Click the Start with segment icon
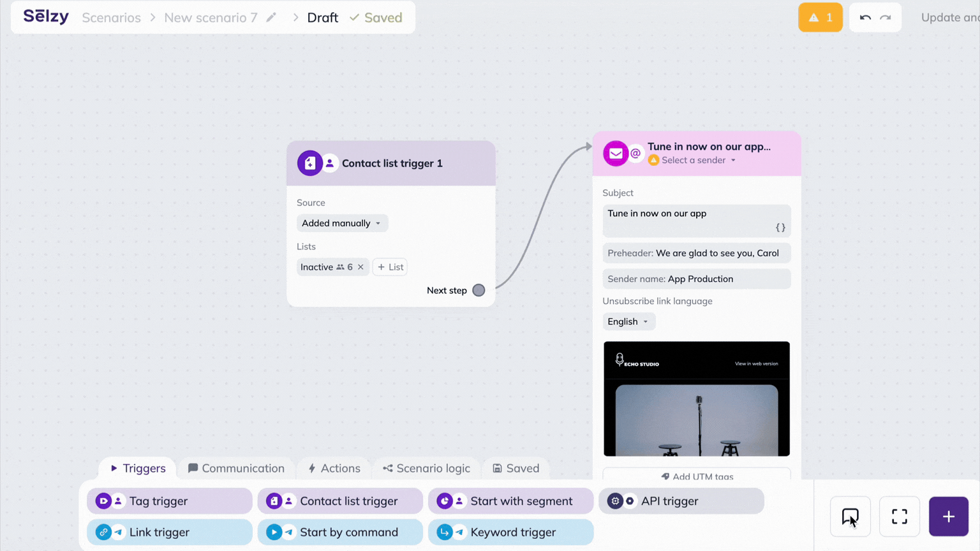Screen dimensions: 980x551 point(444,501)
